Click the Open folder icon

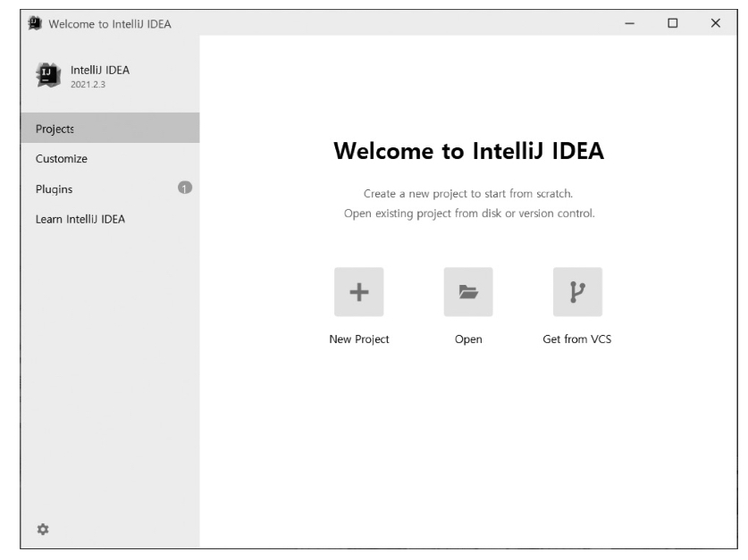click(468, 292)
